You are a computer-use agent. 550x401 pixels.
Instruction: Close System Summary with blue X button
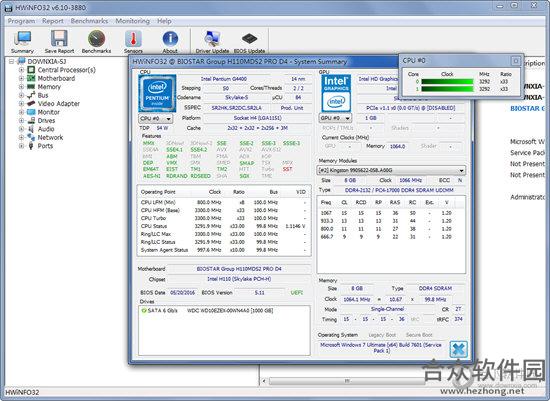coord(458,349)
